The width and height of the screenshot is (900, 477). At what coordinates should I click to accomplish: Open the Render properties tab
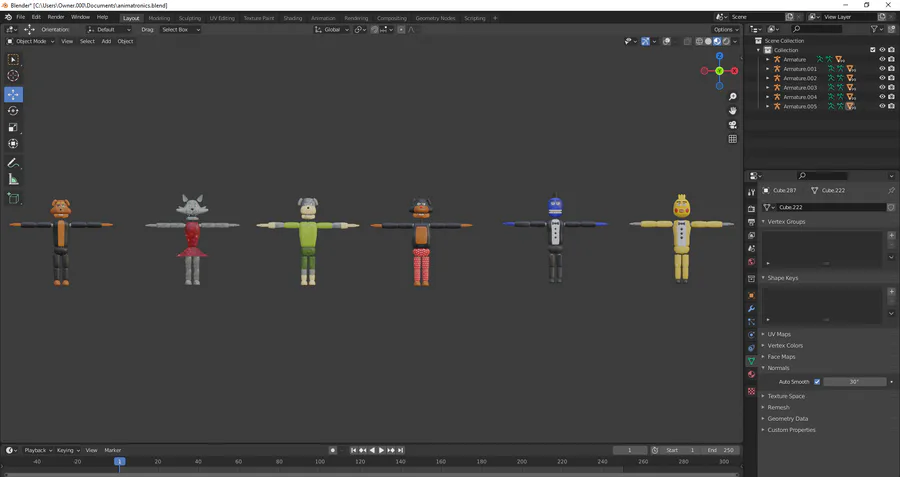(x=751, y=209)
